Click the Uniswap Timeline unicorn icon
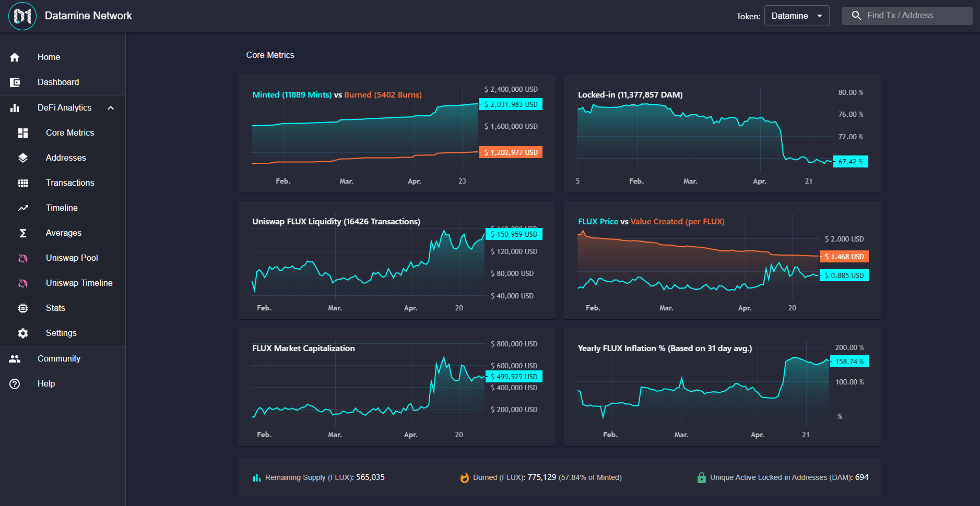Image resolution: width=980 pixels, height=506 pixels. pyautogui.click(x=23, y=283)
